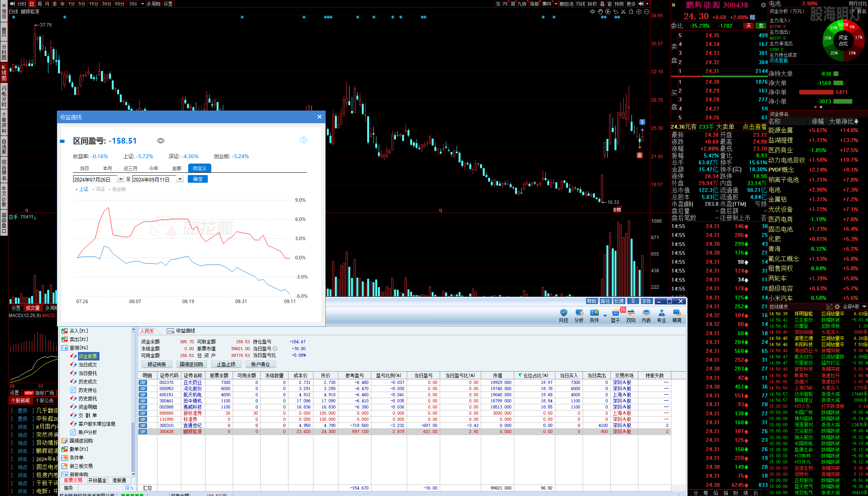
Task: Switch to 内嵌 embedded mode
Action: (646, 316)
